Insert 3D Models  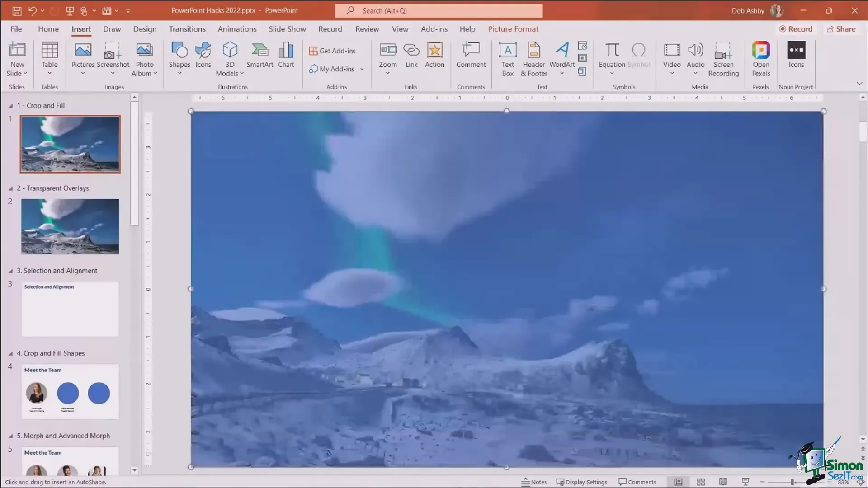[x=230, y=59]
